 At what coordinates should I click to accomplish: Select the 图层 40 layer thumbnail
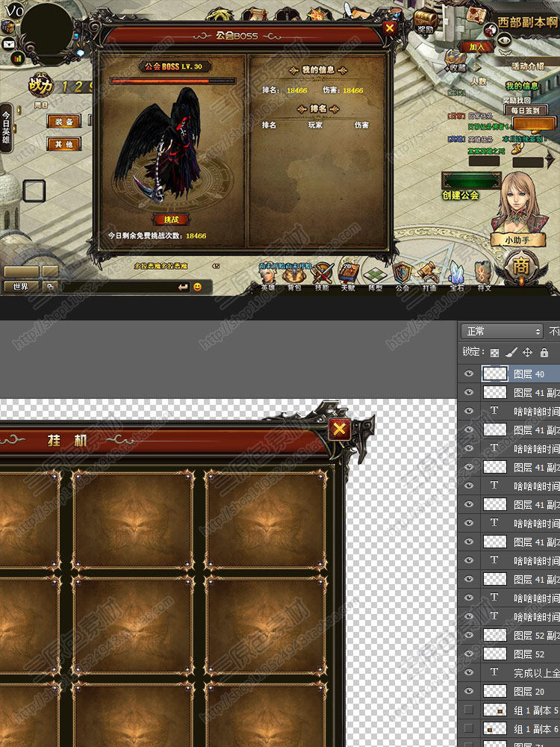tap(495, 373)
